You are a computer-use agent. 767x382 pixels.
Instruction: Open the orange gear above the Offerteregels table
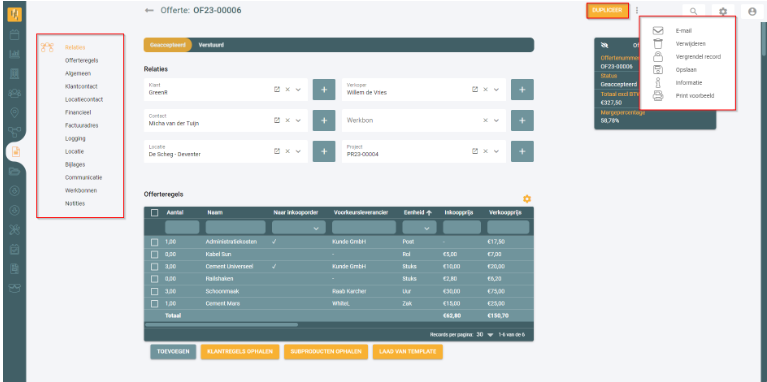pos(527,199)
